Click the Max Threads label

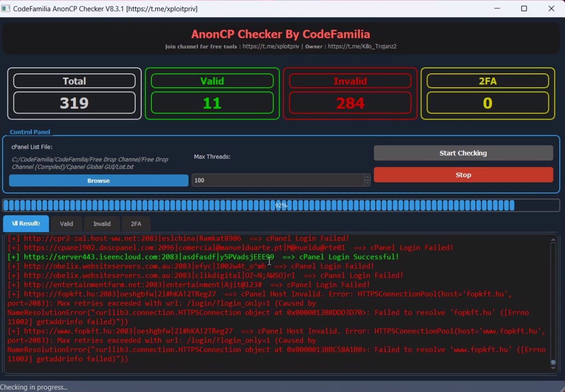[x=212, y=157]
